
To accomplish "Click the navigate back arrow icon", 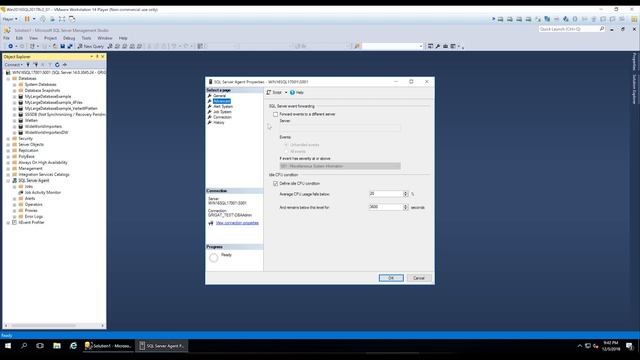I will tap(11, 46).
